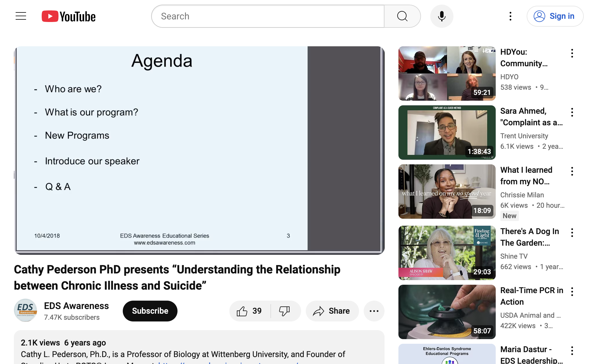
Task: Open the Ehlers-Danlos Educational Programs thumbnail
Action: pyautogui.click(x=447, y=354)
